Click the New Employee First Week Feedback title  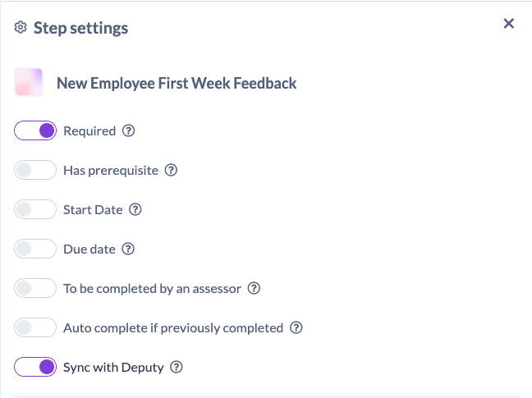[x=177, y=83]
